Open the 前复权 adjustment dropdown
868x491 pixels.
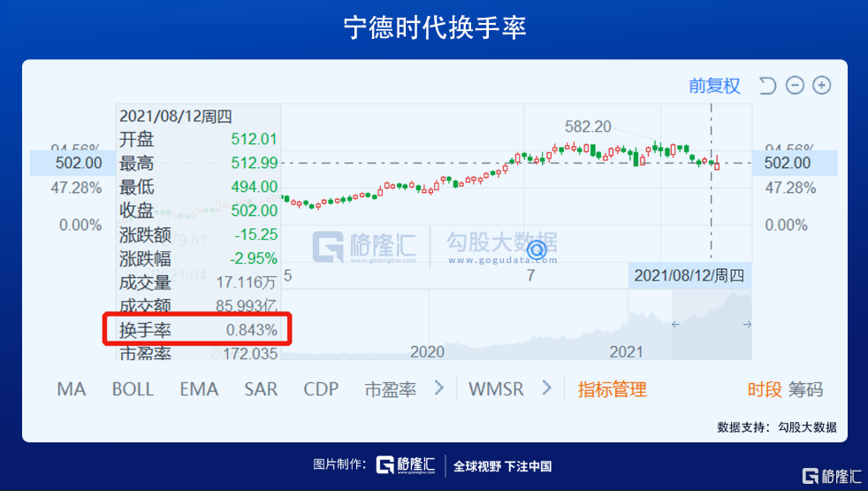click(x=714, y=86)
